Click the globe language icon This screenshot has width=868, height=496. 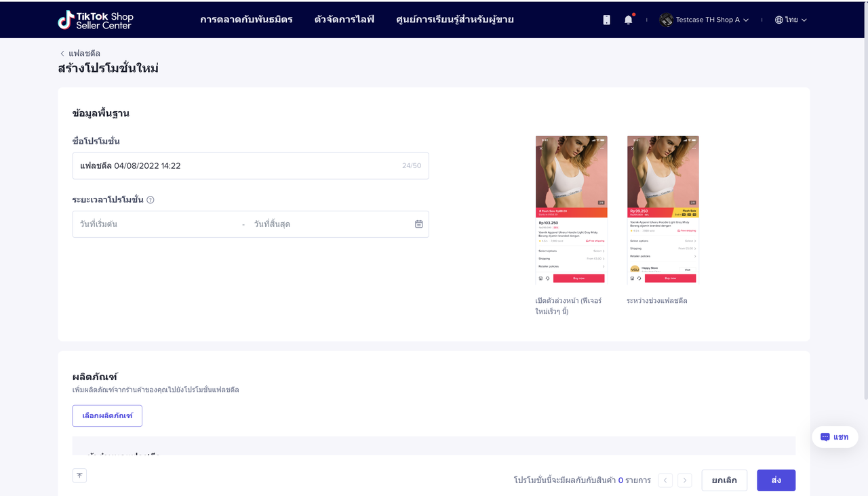[x=778, y=20]
